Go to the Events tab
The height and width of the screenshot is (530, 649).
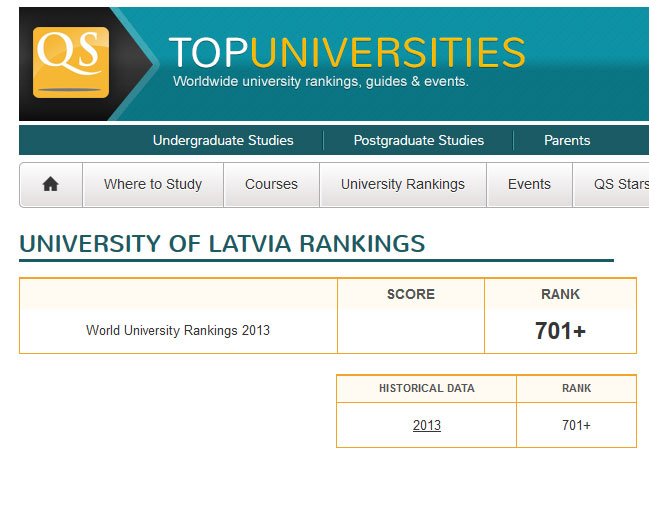(x=529, y=184)
